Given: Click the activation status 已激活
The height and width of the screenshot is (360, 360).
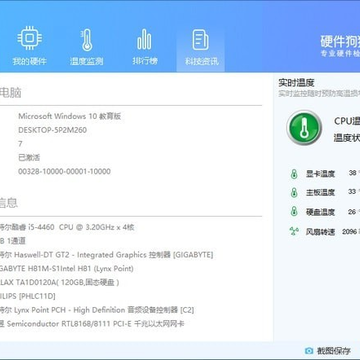Looking at the screenshot, I should 29,158.
